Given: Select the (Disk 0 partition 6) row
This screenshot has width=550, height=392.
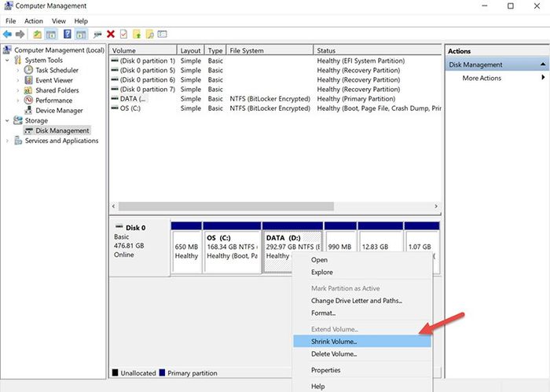Looking at the screenshot, I should pyautogui.click(x=275, y=79).
